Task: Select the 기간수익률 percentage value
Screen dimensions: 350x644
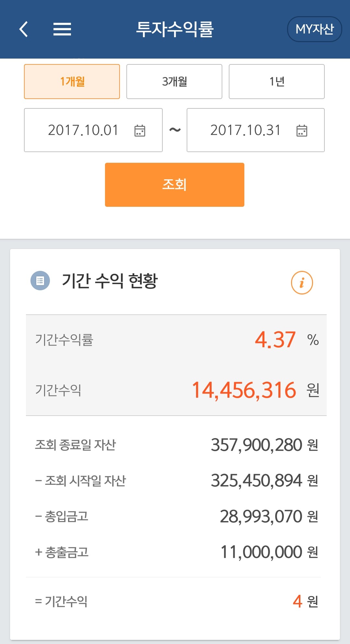Action: [x=275, y=339]
